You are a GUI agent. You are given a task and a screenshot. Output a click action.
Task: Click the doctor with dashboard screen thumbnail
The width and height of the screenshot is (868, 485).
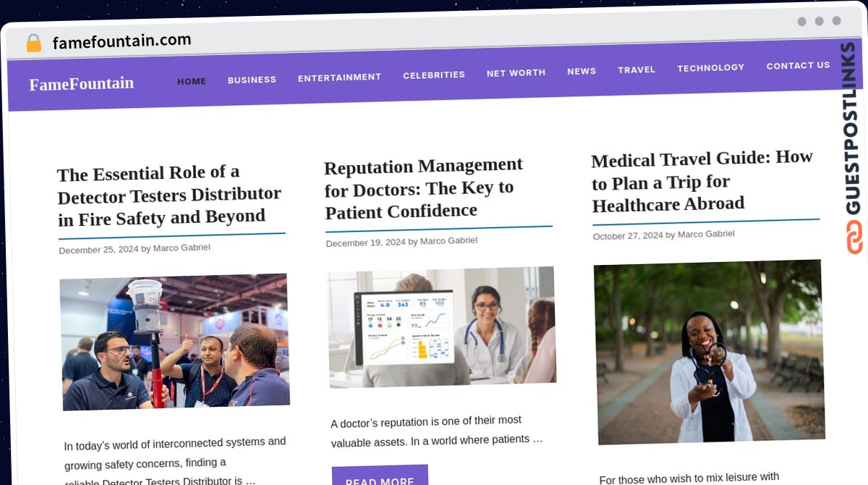pos(442,326)
